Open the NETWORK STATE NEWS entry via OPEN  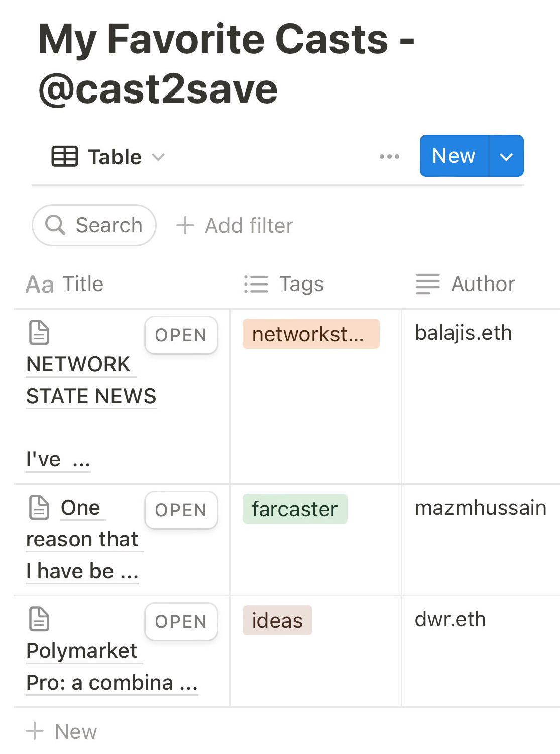pos(181,335)
